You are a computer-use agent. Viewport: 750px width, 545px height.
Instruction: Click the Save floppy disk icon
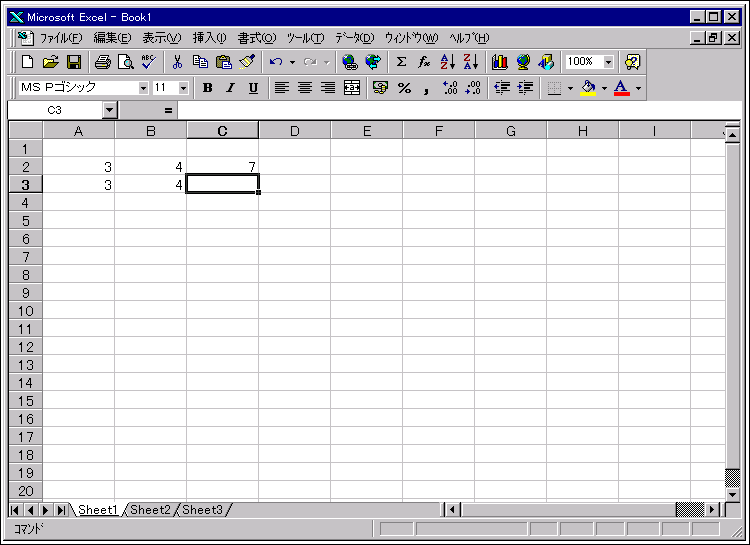pyautogui.click(x=74, y=62)
